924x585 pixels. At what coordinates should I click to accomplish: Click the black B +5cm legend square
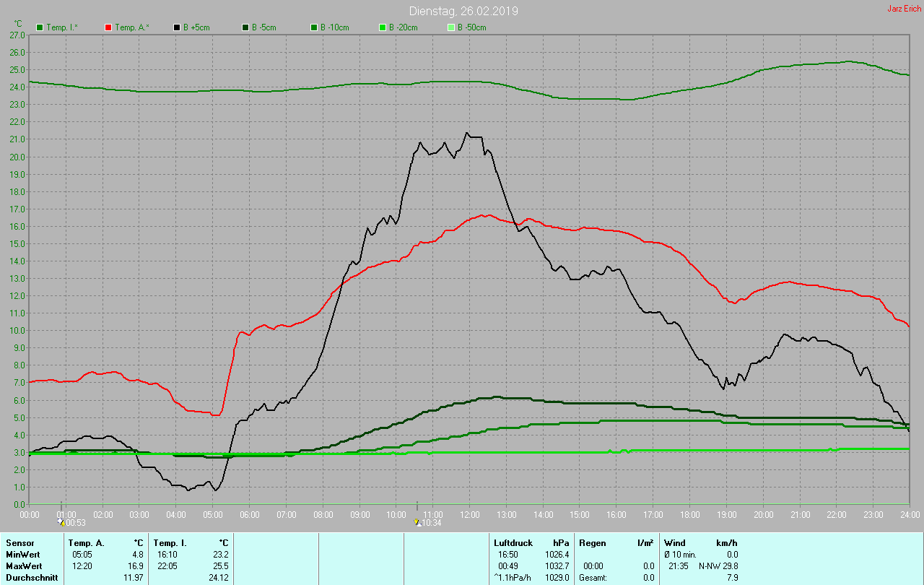coord(177,27)
